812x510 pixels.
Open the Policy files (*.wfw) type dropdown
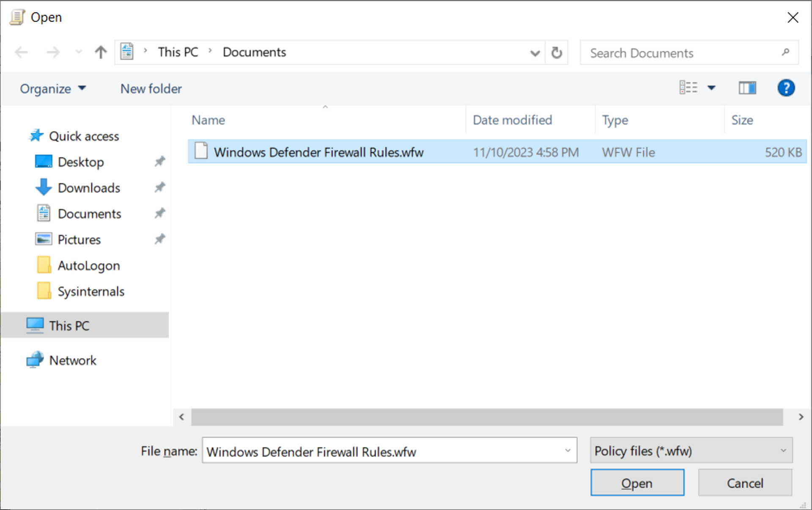tap(691, 451)
